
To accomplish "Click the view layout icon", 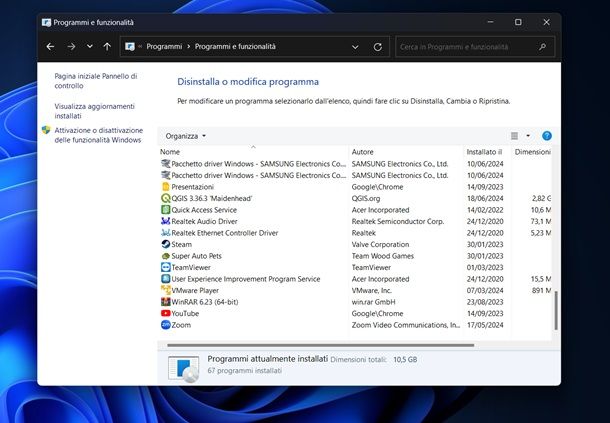I will tap(514, 136).
